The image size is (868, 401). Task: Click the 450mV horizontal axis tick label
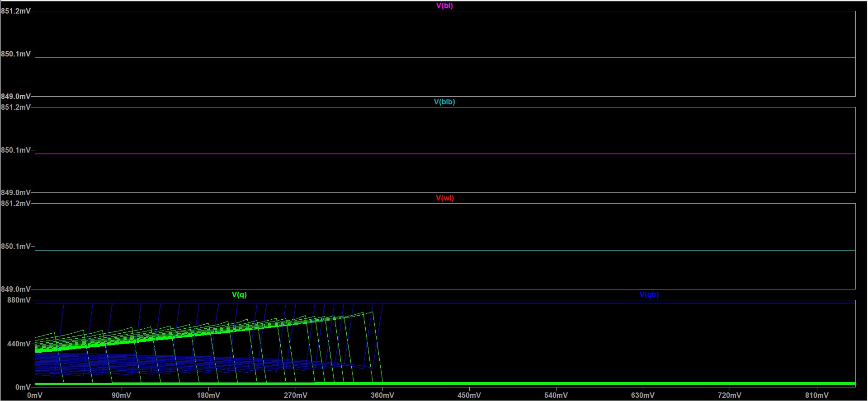[x=469, y=396]
